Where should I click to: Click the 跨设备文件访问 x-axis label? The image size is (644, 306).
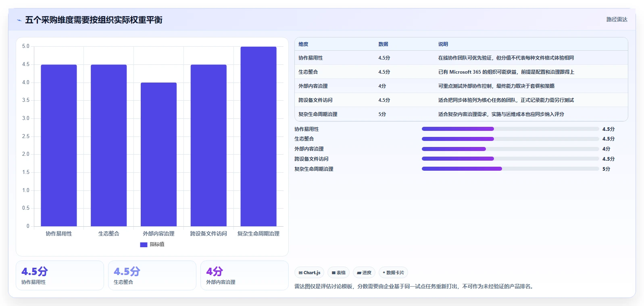pos(208,234)
